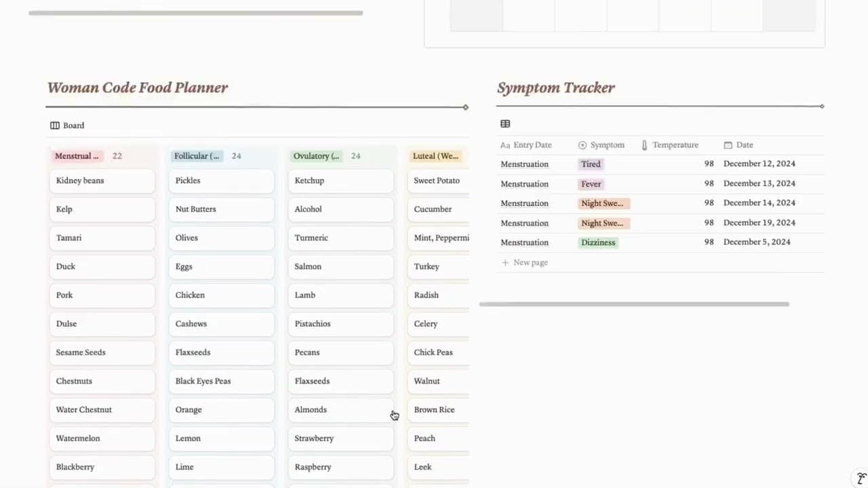
Task: Open the Olives card
Action: pos(222,238)
